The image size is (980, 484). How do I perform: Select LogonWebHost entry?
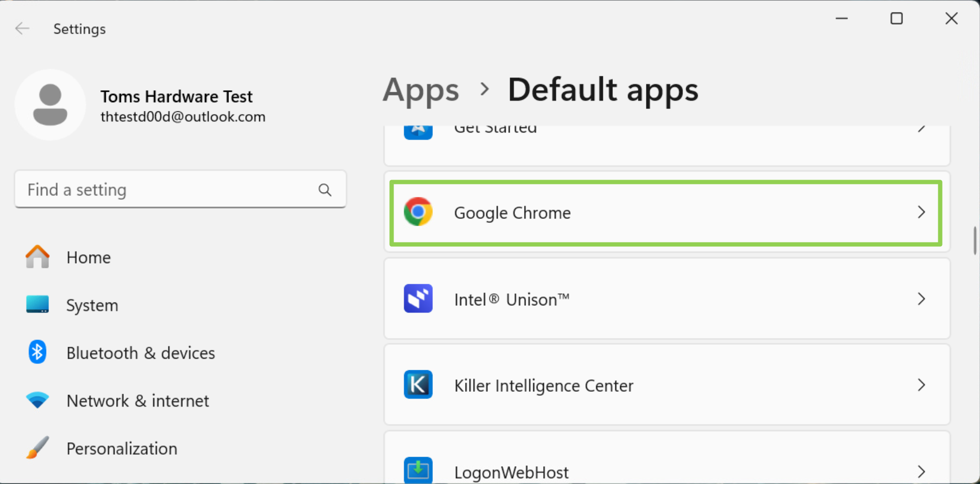(x=667, y=458)
